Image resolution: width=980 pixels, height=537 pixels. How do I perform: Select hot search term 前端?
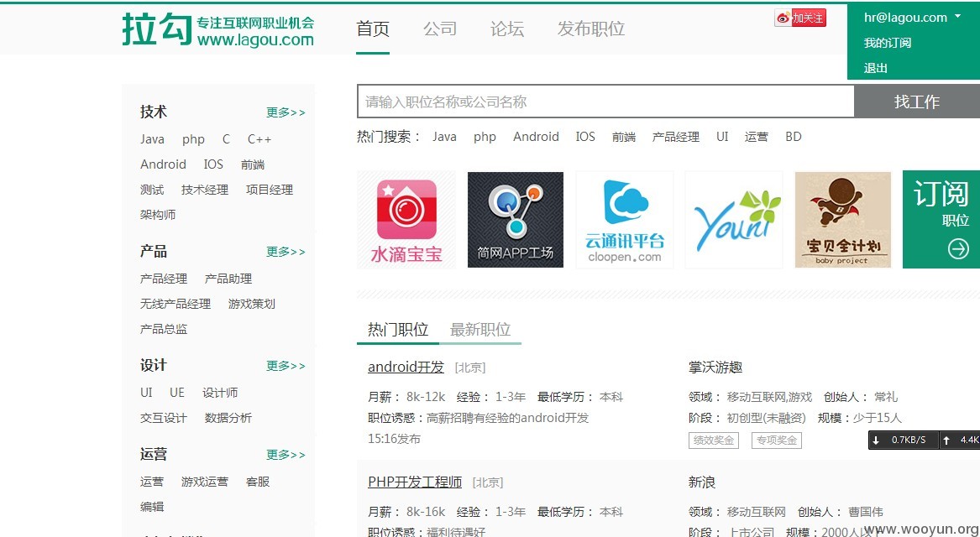[624, 137]
